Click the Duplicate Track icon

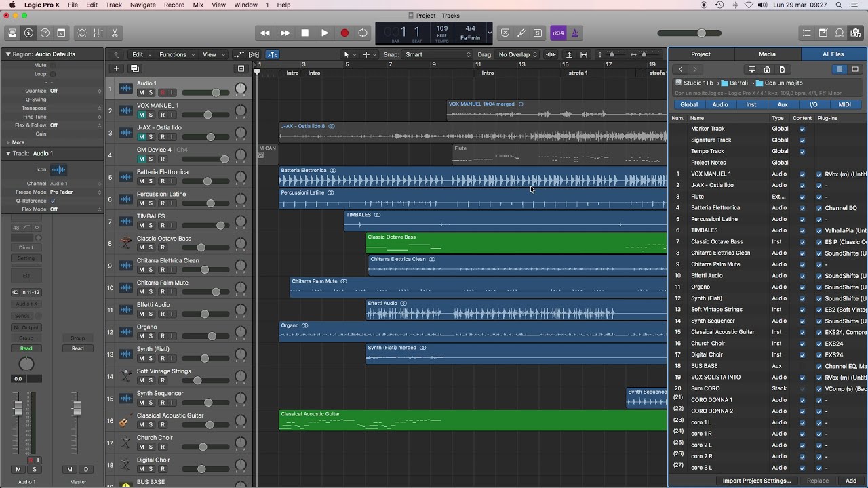(x=134, y=68)
